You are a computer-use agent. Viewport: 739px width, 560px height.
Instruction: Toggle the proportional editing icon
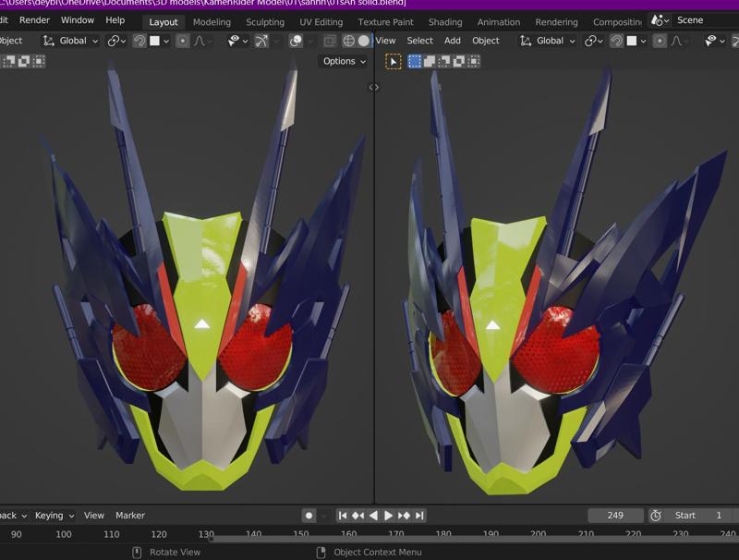[183, 41]
